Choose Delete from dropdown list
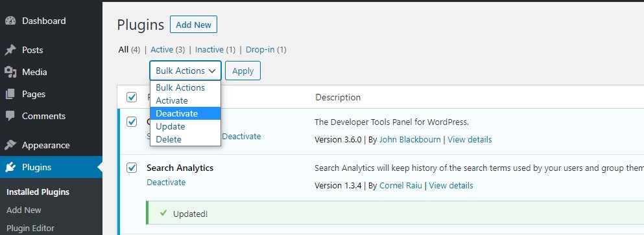The height and width of the screenshot is (235, 644). [x=185, y=139]
